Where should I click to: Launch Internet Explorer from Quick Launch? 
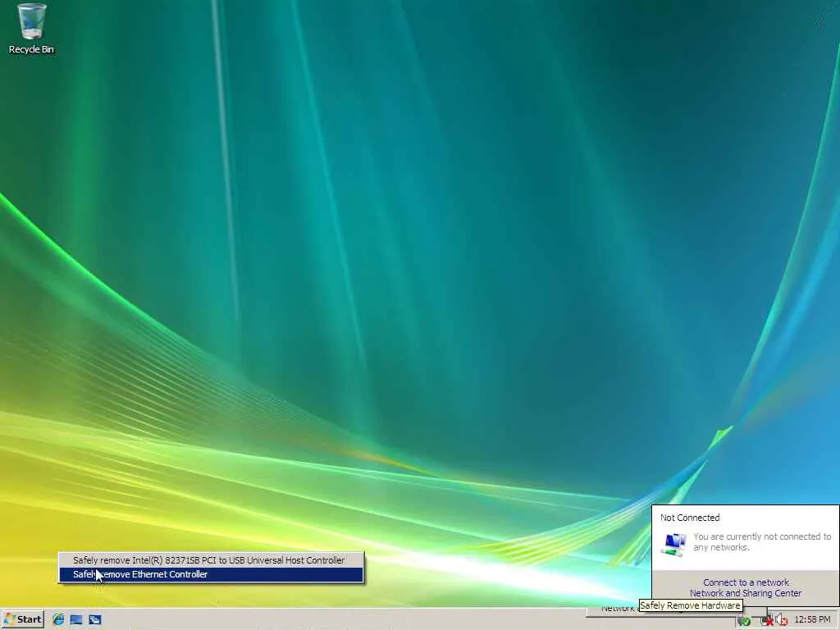tap(58, 620)
